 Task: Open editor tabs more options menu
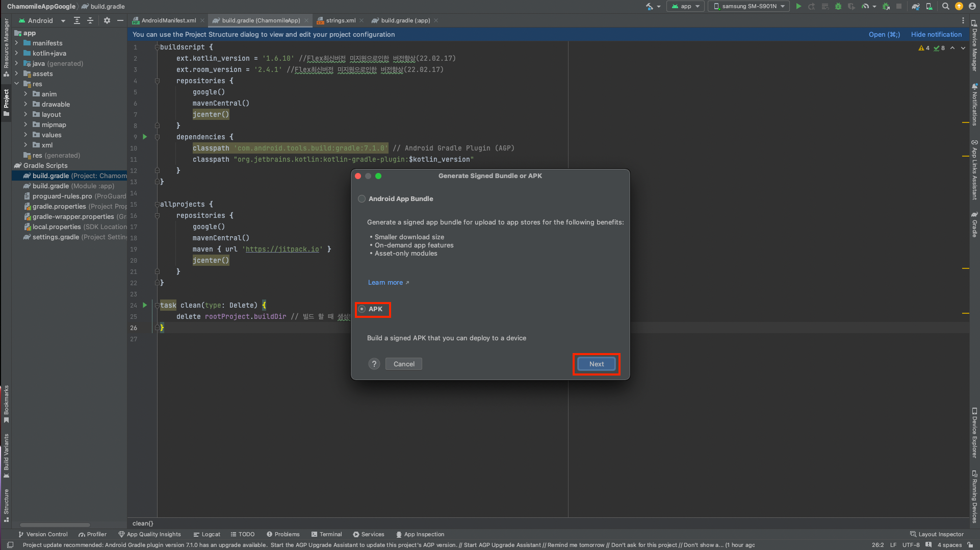963,20
